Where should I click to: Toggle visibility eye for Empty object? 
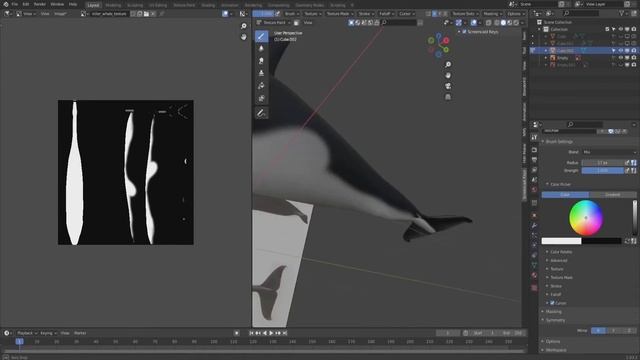click(x=620, y=58)
